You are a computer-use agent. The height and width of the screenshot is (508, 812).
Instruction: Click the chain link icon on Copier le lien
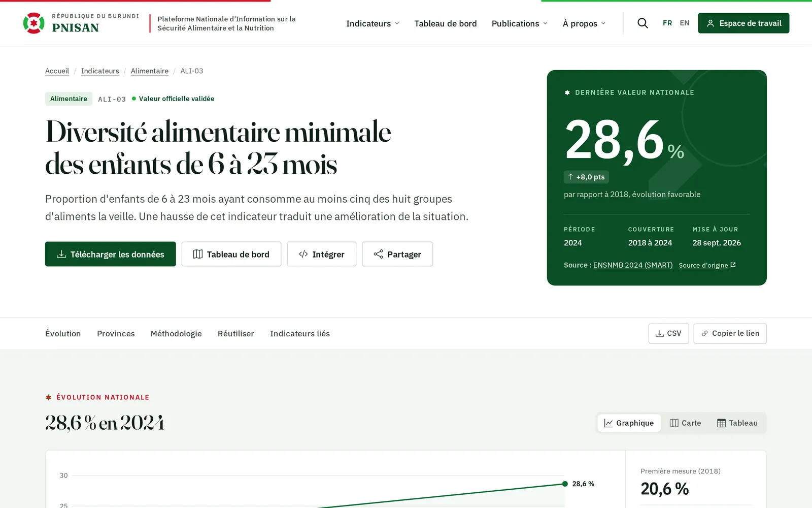[705, 334]
